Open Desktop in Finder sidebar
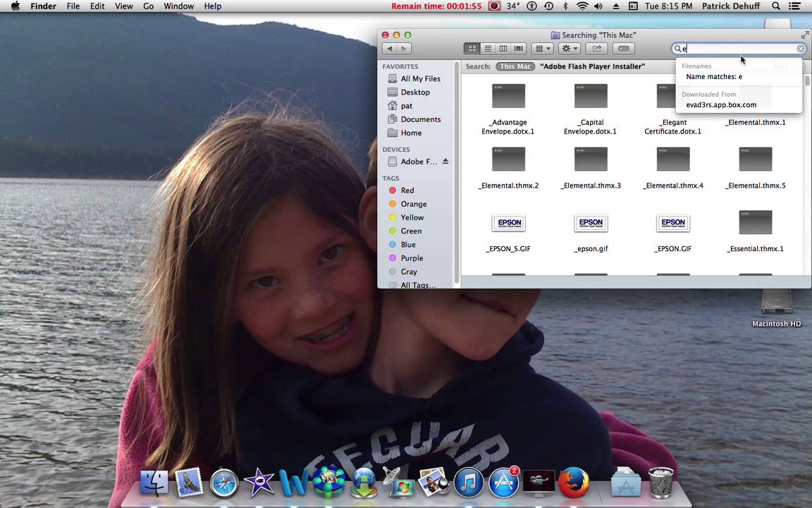 (414, 92)
